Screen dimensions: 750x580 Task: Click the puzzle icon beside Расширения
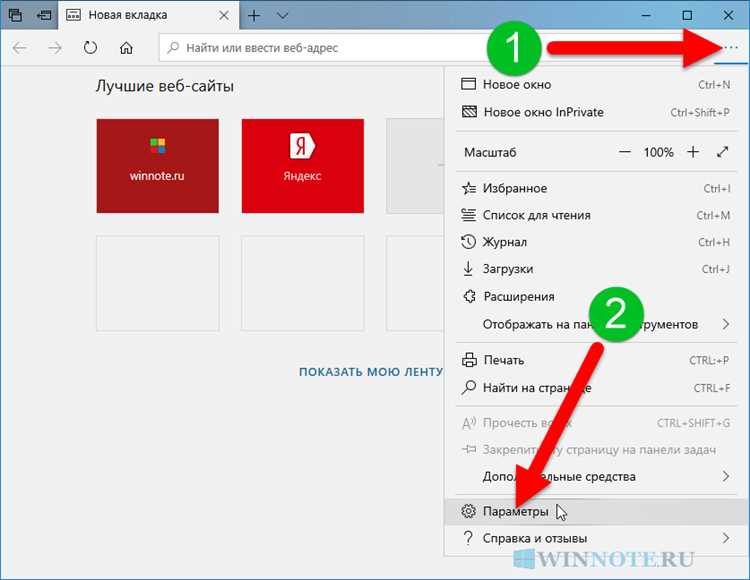[469, 296]
